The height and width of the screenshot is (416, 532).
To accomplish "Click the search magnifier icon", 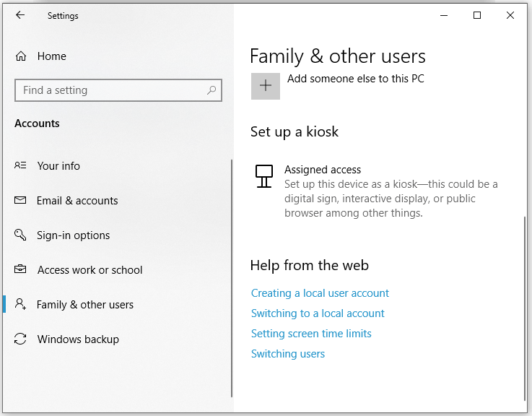I will 212,90.
